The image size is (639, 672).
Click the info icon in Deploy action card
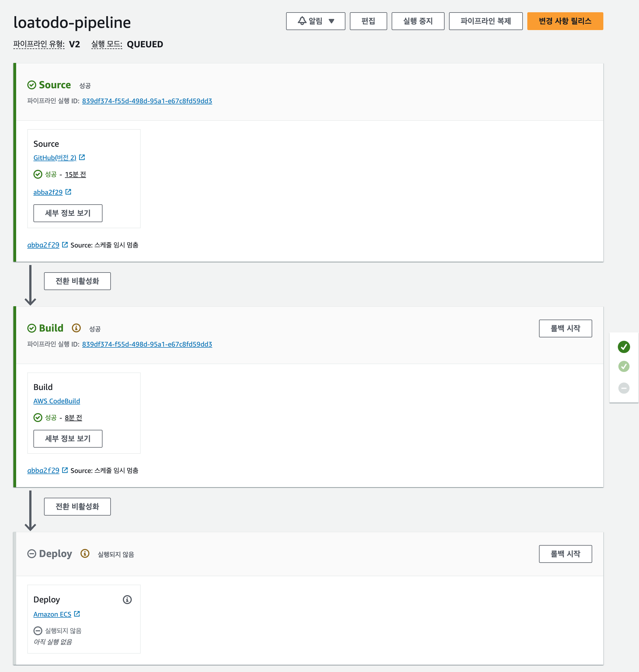coord(127,600)
